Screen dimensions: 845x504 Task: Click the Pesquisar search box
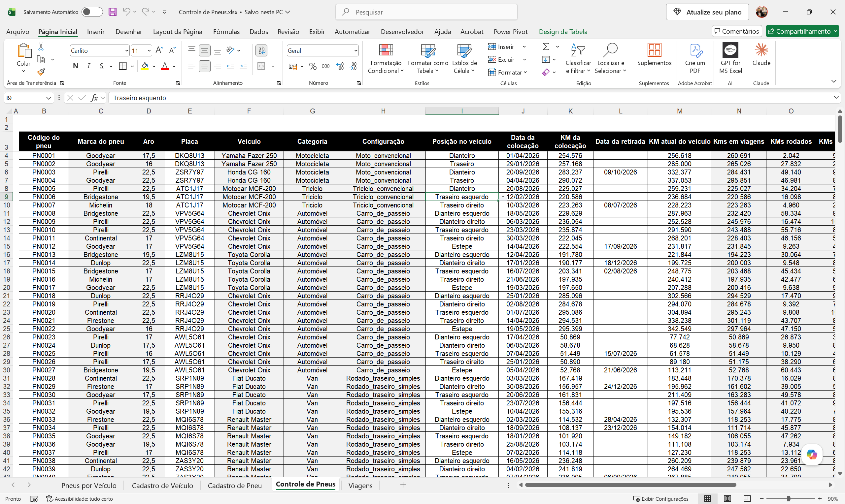(x=426, y=12)
